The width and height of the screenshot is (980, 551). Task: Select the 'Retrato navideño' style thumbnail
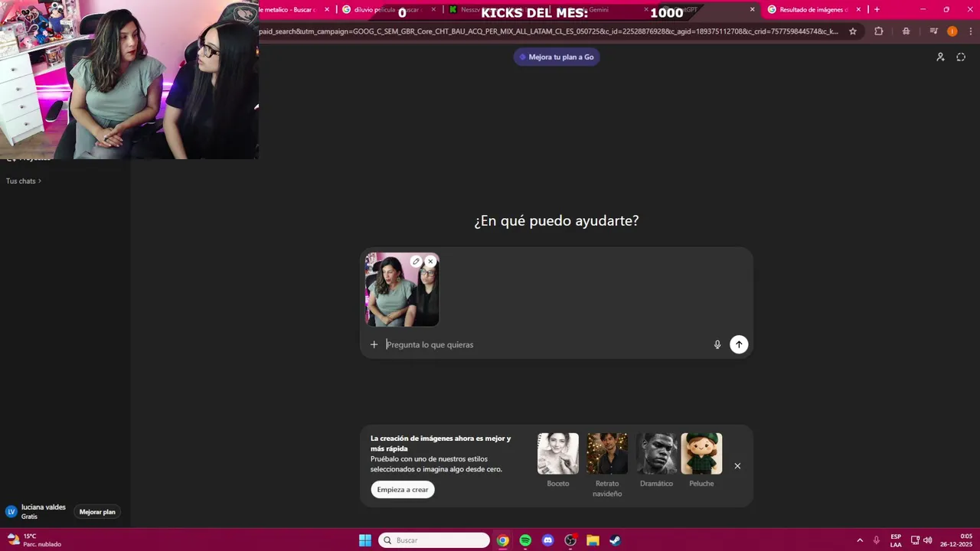[607, 454]
